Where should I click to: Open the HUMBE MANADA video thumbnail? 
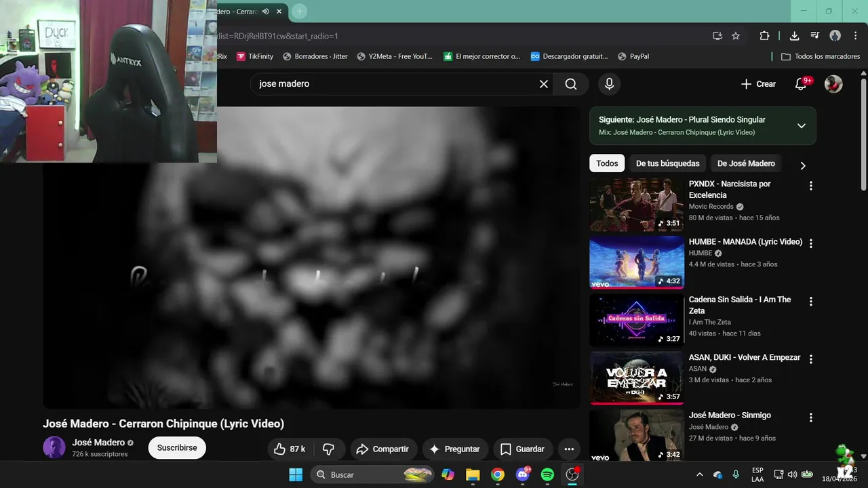tap(637, 262)
